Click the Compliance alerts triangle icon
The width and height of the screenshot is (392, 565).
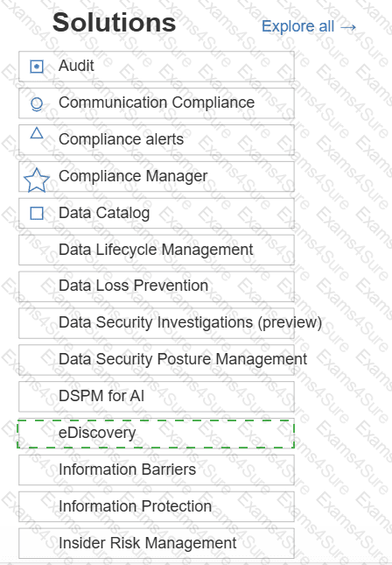(37, 133)
